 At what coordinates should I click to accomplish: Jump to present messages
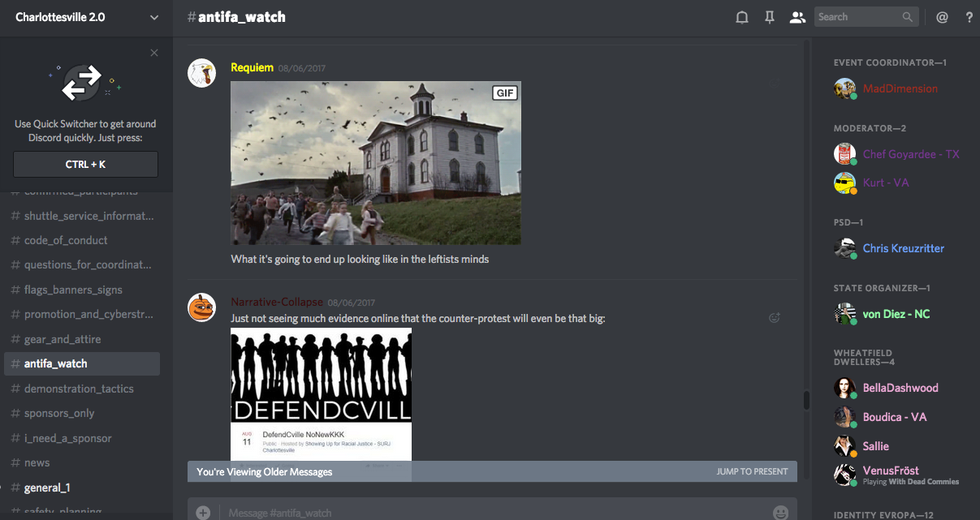coord(752,471)
